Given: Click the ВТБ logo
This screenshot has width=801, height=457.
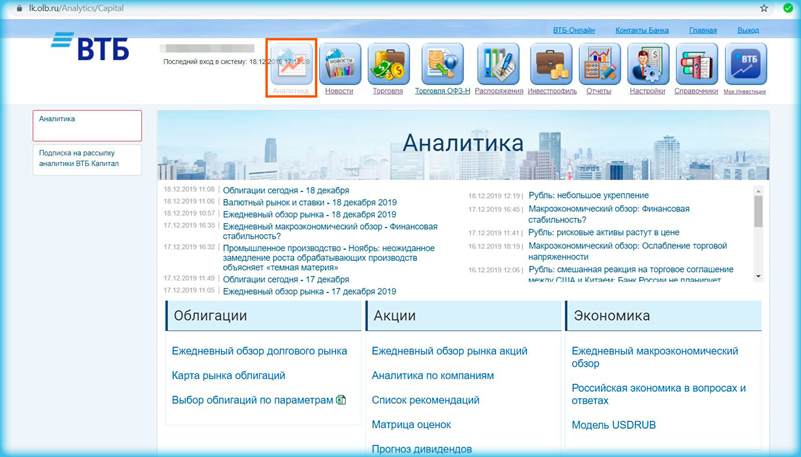Looking at the screenshot, I should [90, 46].
